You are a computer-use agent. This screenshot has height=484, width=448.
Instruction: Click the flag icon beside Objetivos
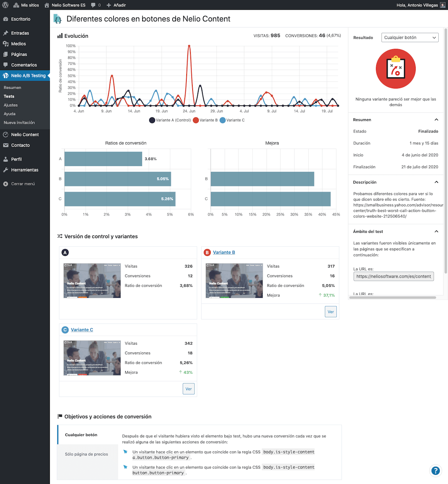click(x=60, y=416)
